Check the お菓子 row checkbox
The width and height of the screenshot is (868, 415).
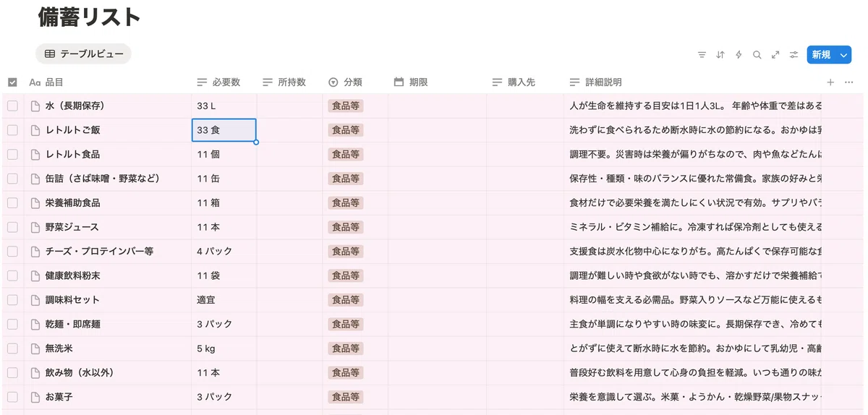[12, 397]
